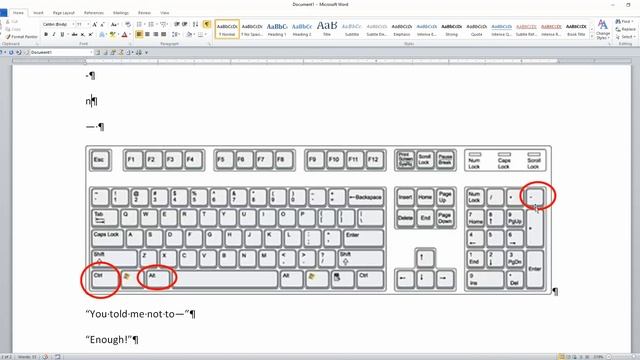Open the underline style dropdown arrow
The width and height of the screenshot is (640, 360).
[68, 34]
